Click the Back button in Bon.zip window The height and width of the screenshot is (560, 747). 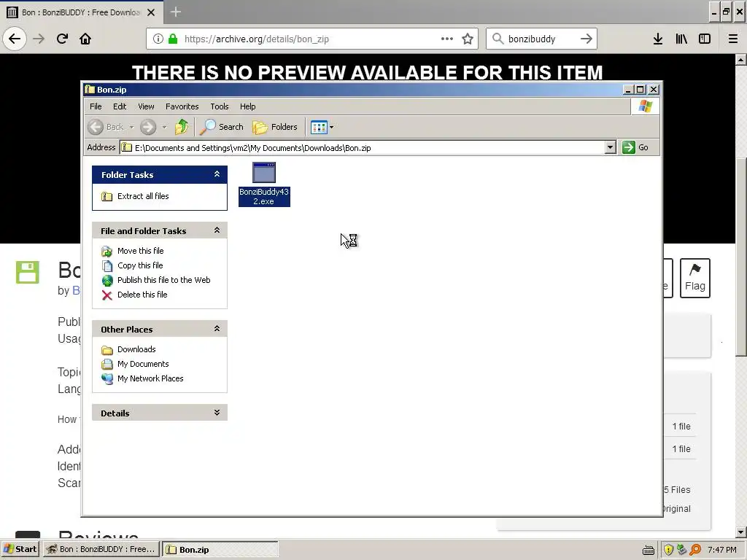click(106, 127)
